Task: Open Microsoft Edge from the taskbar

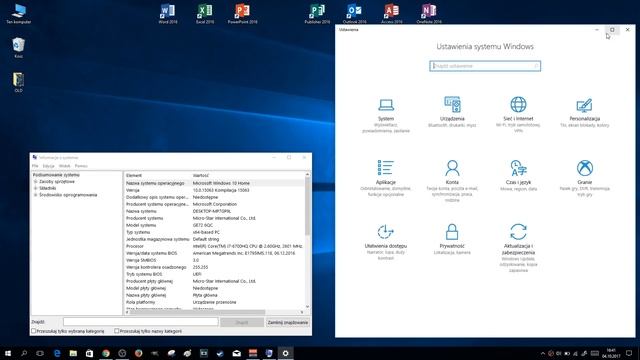Action: (57, 353)
